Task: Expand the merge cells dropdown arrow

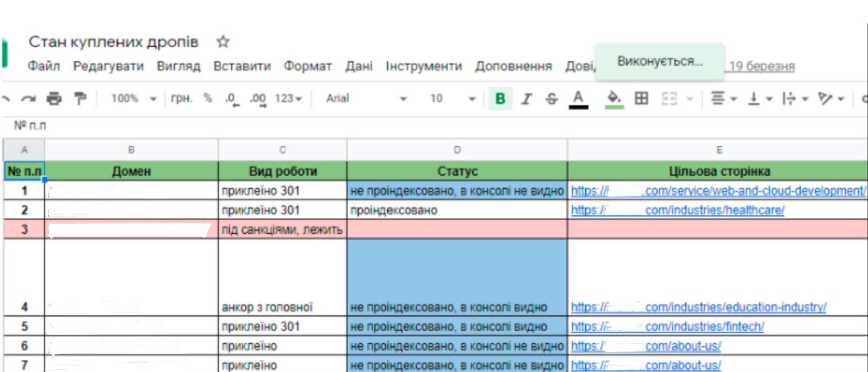Action: point(690,99)
